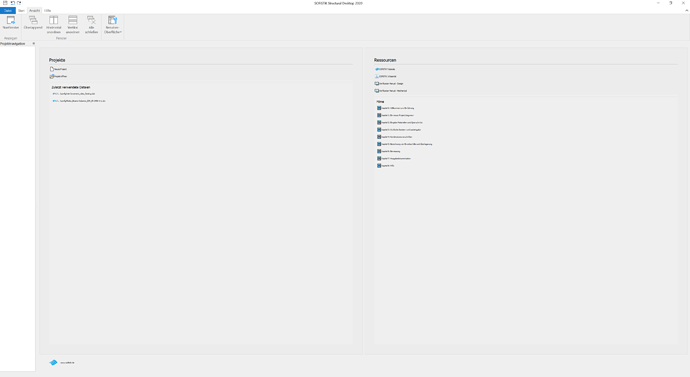Choose Vertikal anordnen in the ribbon
Viewport: 690px width, 377px height.
tap(73, 25)
